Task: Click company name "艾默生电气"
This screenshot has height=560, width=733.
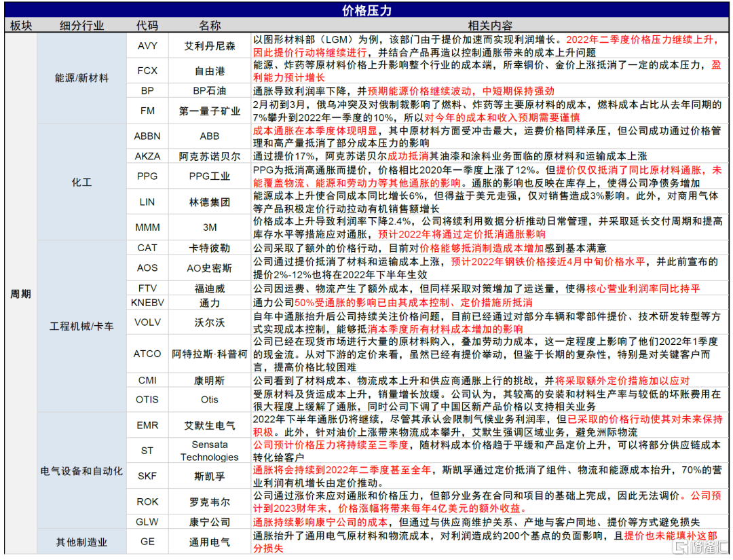Action: point(210,426)
